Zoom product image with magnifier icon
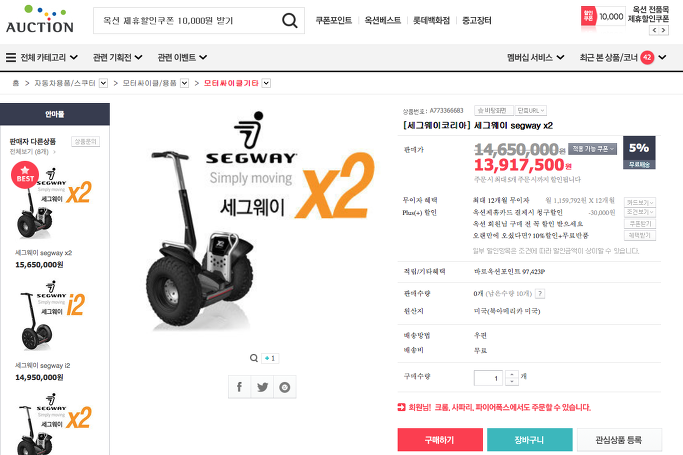This screenshot has width=683, height=455. [x=254, y=358]
